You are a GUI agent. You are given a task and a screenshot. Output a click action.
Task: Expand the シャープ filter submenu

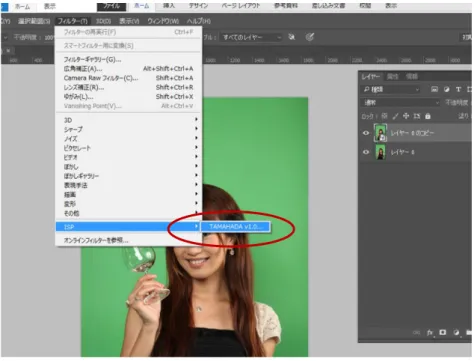128,129
